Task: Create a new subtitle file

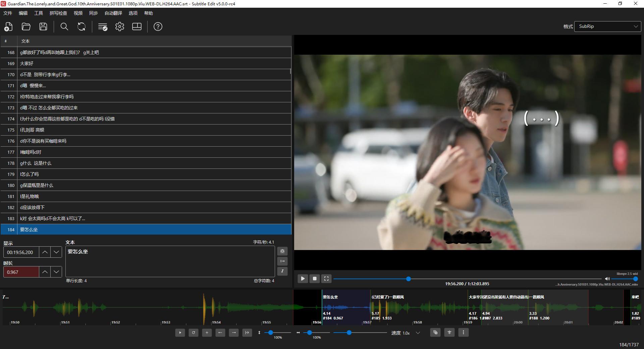Action: click(x=8, y=27)
